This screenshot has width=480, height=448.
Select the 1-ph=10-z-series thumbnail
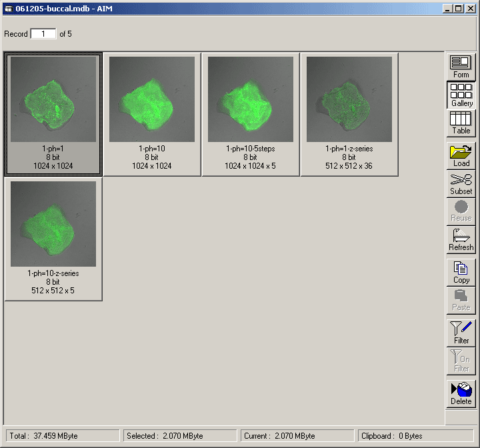coord(53,224)
